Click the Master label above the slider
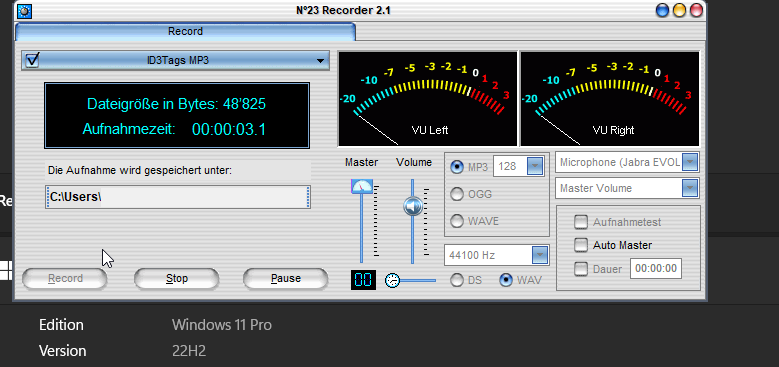The width and height of the screenshot is (779, 367). 362,162
